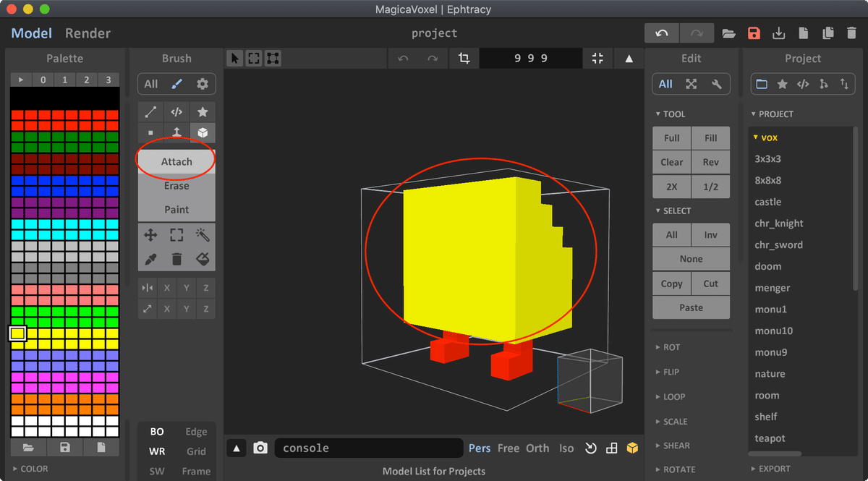The image size is (868, 481).
Task: Expand the SHEAR section
Action: coord(672,446)
